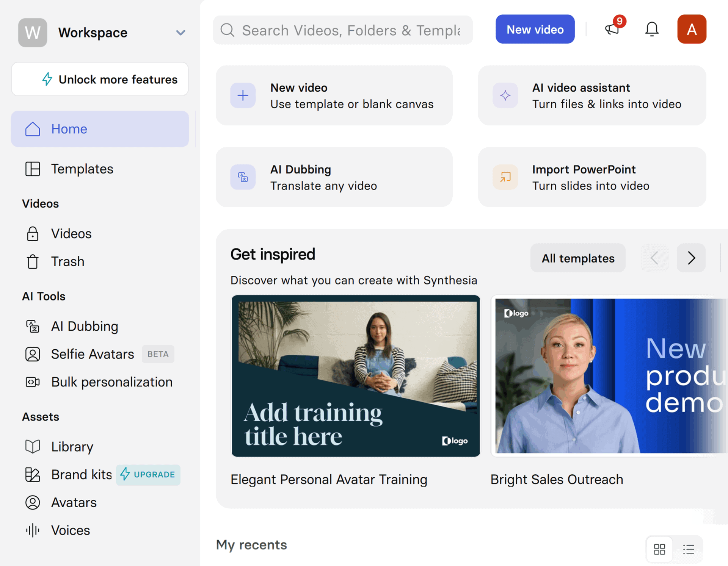Click the AI Dubbing card translate icon
The height and width of the screenshot is (566, 728).
(x=243, y=177)
